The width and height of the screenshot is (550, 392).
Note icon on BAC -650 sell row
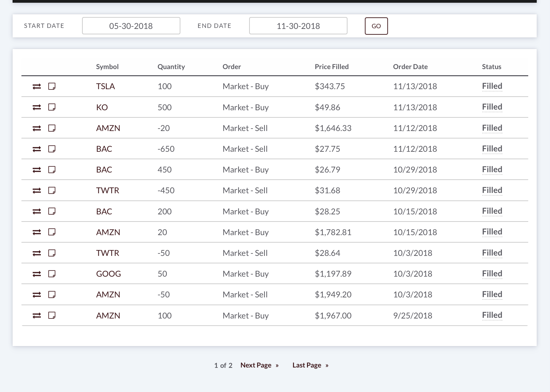(52, 149)
